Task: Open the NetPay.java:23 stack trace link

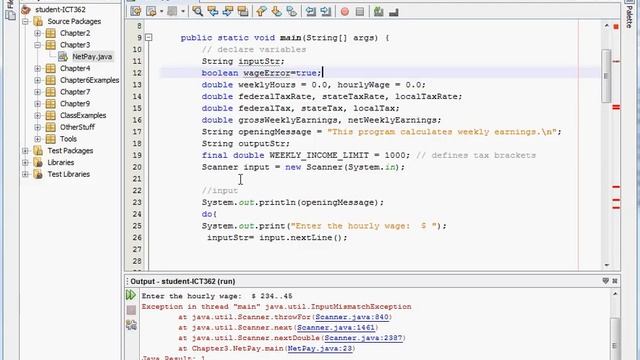Action: point(320,349)
